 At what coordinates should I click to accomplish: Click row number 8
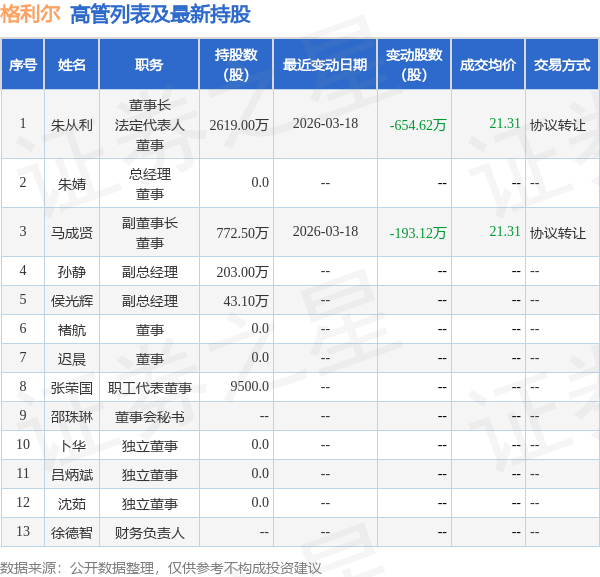click(x=23, y=386)
